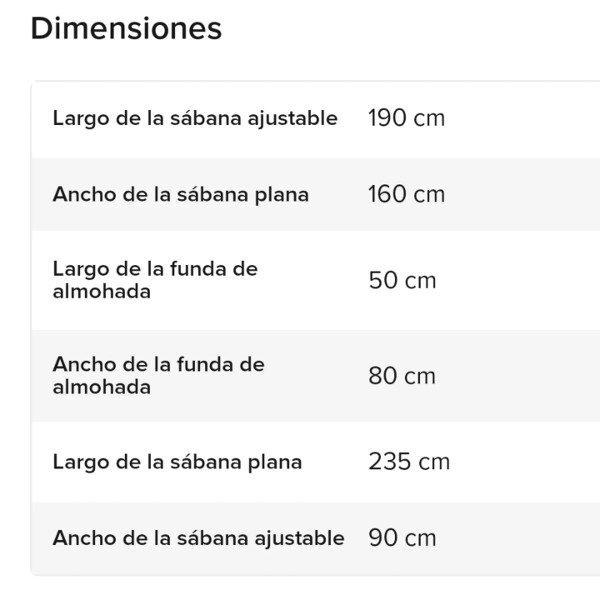Select the 'Ancho de la sábana ajustable' label

(x=198, y=538)
